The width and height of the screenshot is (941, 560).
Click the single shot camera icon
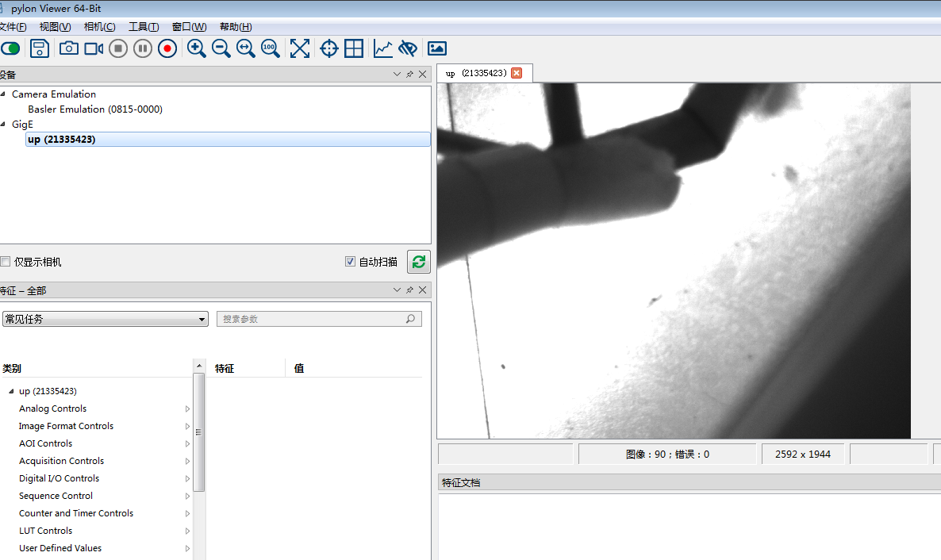click(69, 48)
